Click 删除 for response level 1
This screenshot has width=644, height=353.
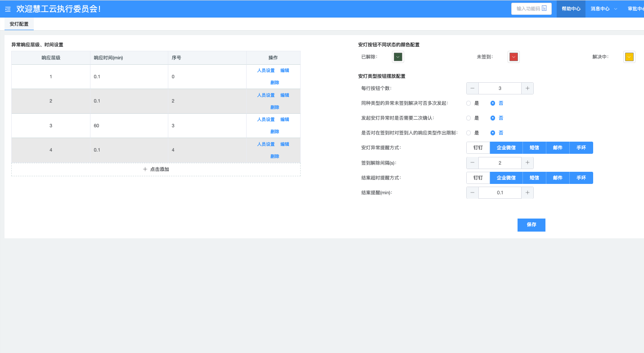275,83
